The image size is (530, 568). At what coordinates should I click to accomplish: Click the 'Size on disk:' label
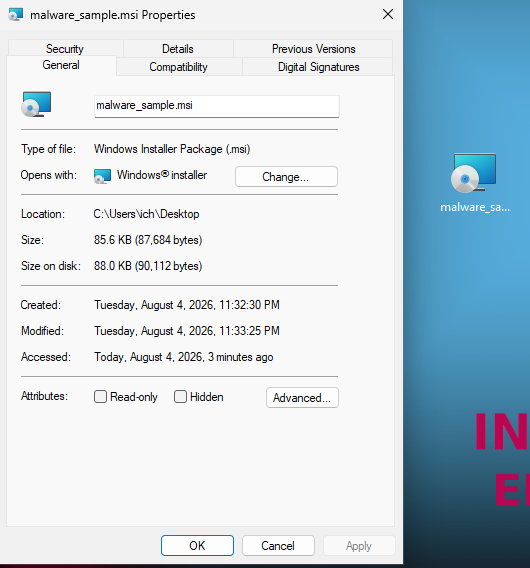pyautogui.click(x=51, y=266)
